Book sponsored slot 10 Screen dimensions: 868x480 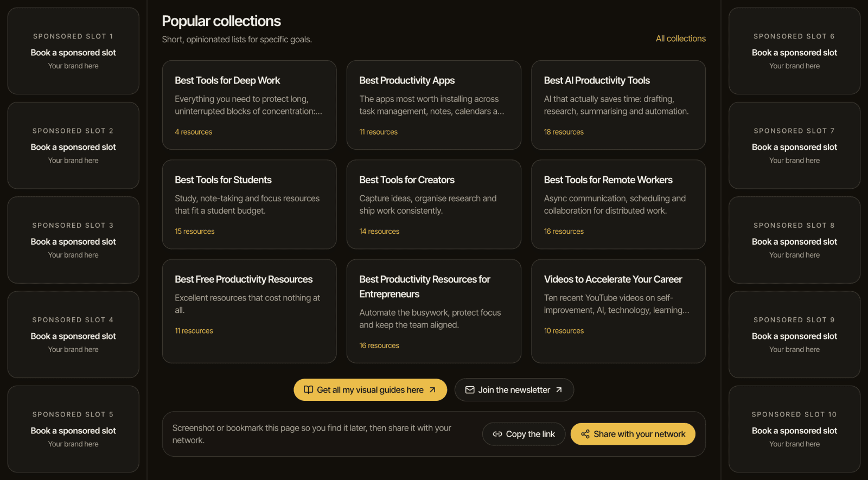[794, 429]
